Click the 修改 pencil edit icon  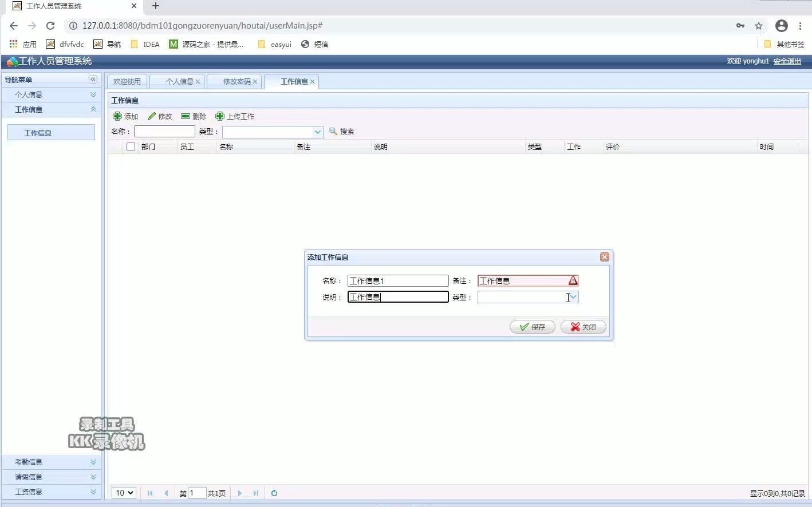coord(152,116)
